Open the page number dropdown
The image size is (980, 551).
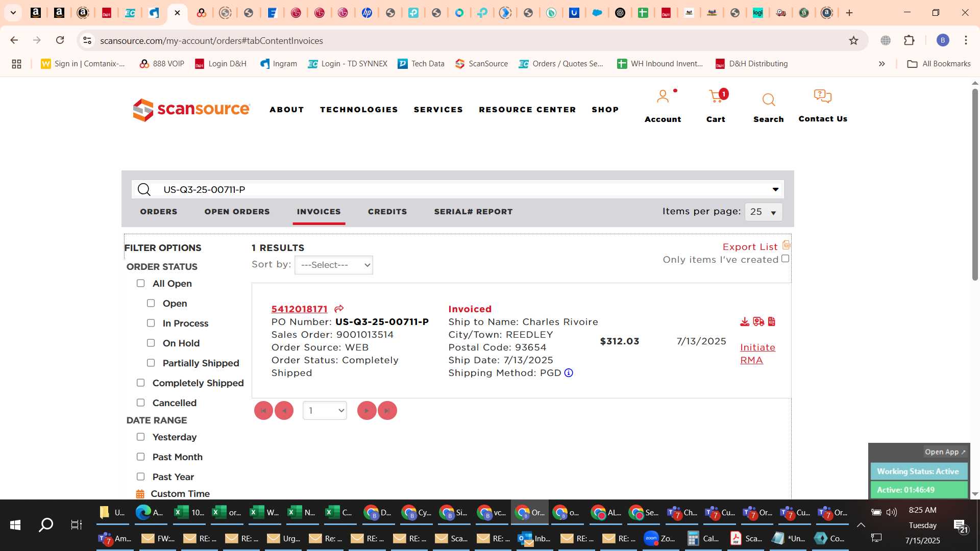click(x=325, y=411)
